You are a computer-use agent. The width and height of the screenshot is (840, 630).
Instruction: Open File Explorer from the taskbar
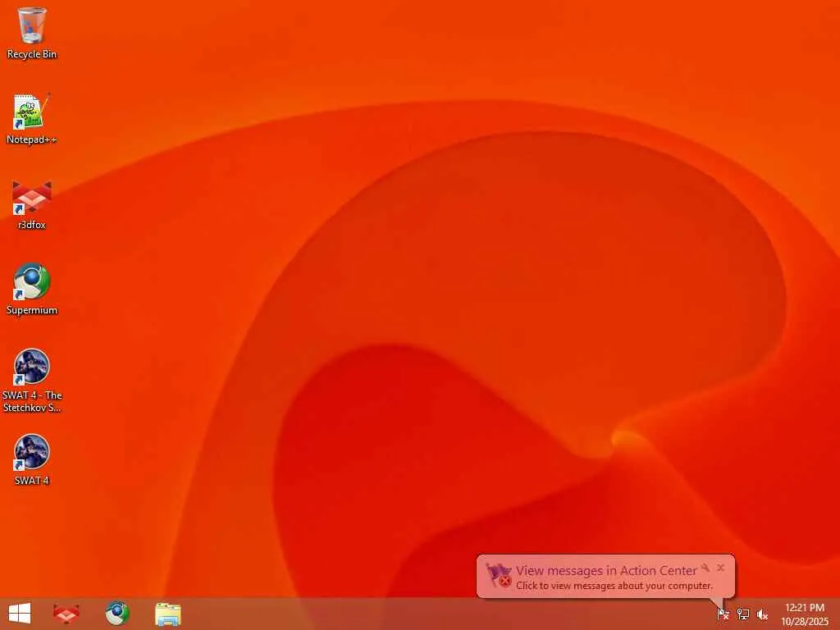(167, 614)
